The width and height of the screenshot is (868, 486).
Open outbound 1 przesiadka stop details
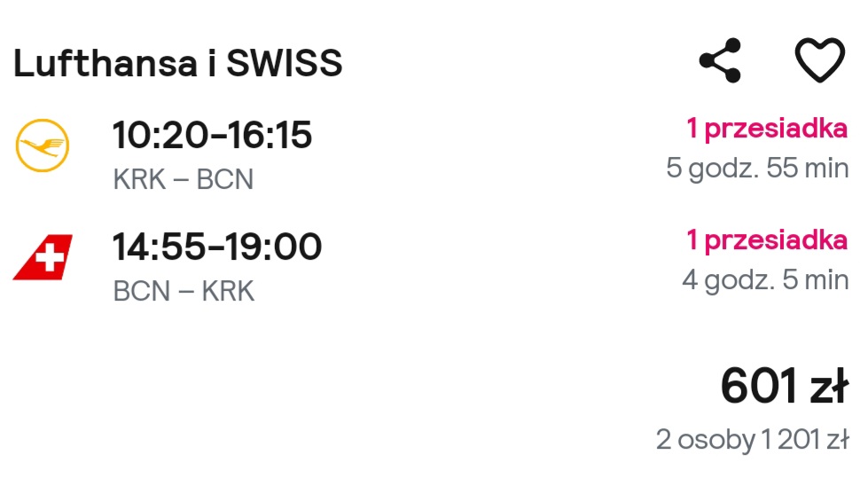tap(767, 129)
